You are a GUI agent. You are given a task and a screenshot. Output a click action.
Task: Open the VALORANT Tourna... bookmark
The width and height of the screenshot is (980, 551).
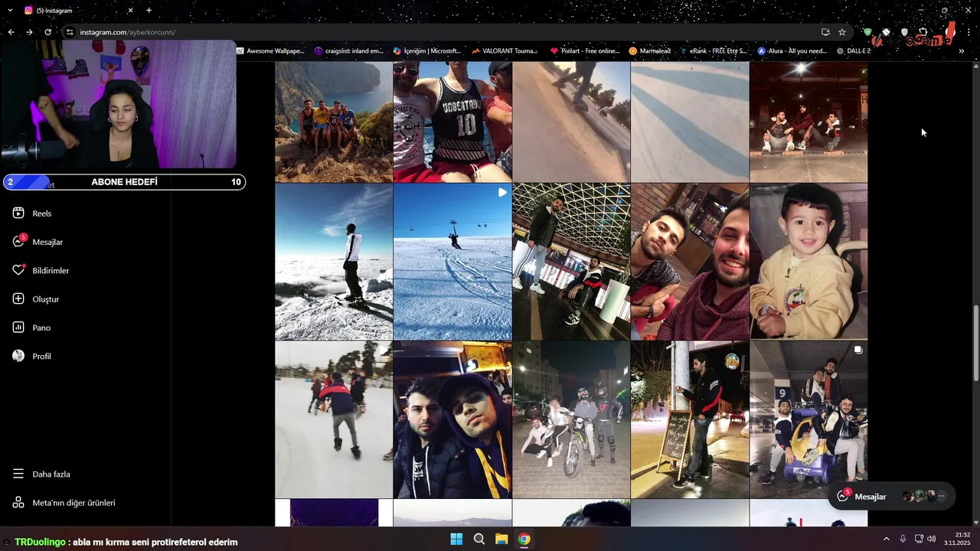pyautogui.click(x=505, y=51)
